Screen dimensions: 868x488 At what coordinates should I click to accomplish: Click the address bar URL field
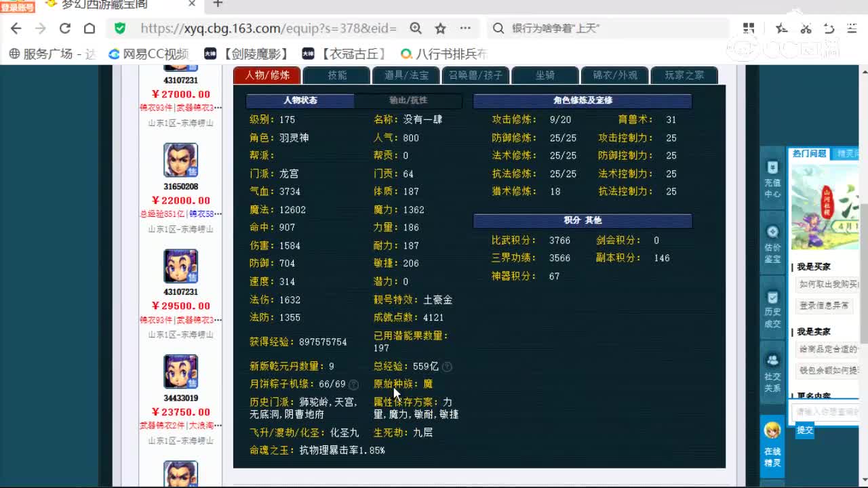(x=268, y=28)
